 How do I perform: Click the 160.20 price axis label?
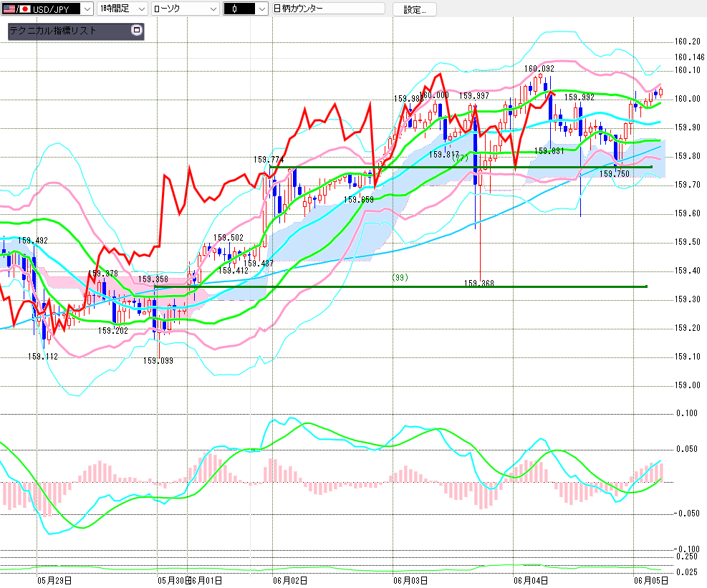pyautogui.click(x=688, y=42)
